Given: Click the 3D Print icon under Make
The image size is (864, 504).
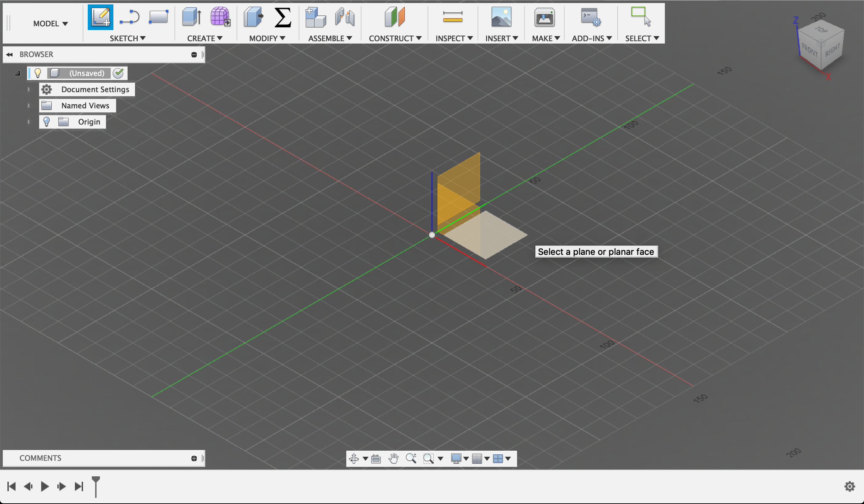Looking at the screenshot, I should click(544, 18).
